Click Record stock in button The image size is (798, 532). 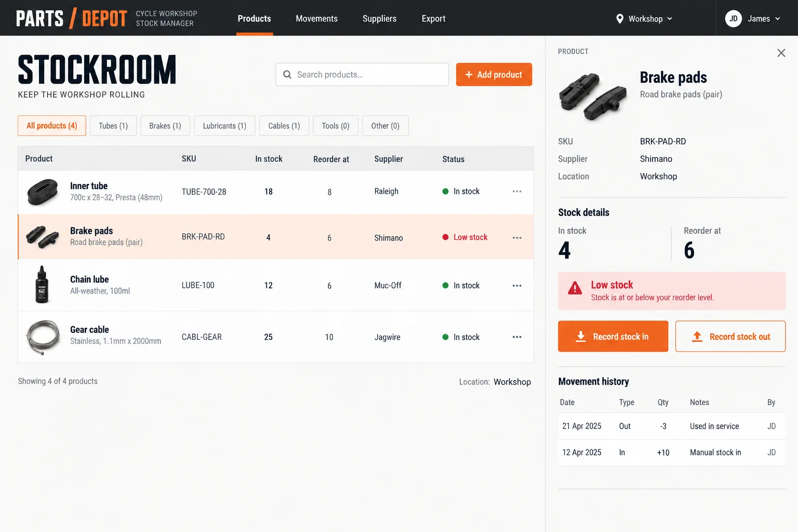(x=613, y=337)
